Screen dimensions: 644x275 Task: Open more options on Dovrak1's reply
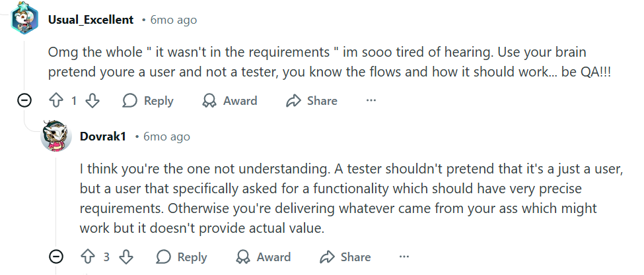tap(404, 257)
